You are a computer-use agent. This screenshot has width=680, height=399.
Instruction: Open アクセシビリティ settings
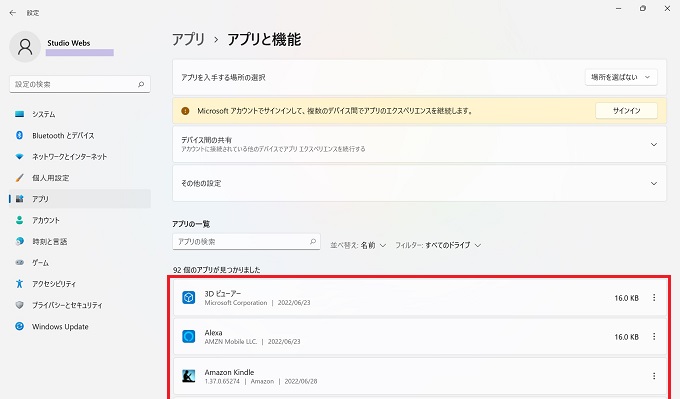pos(80,284)
